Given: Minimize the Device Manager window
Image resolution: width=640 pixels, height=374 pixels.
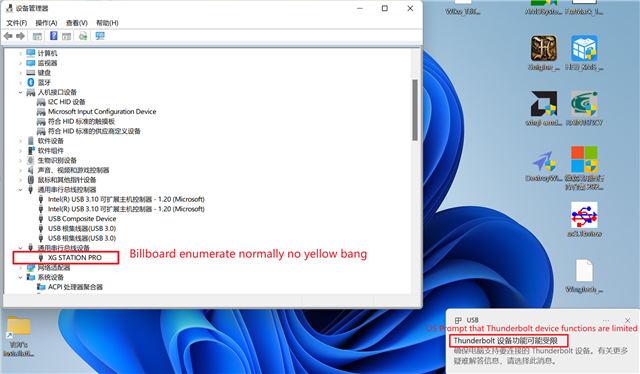Looking at the screenshot, I should point(360,8).
